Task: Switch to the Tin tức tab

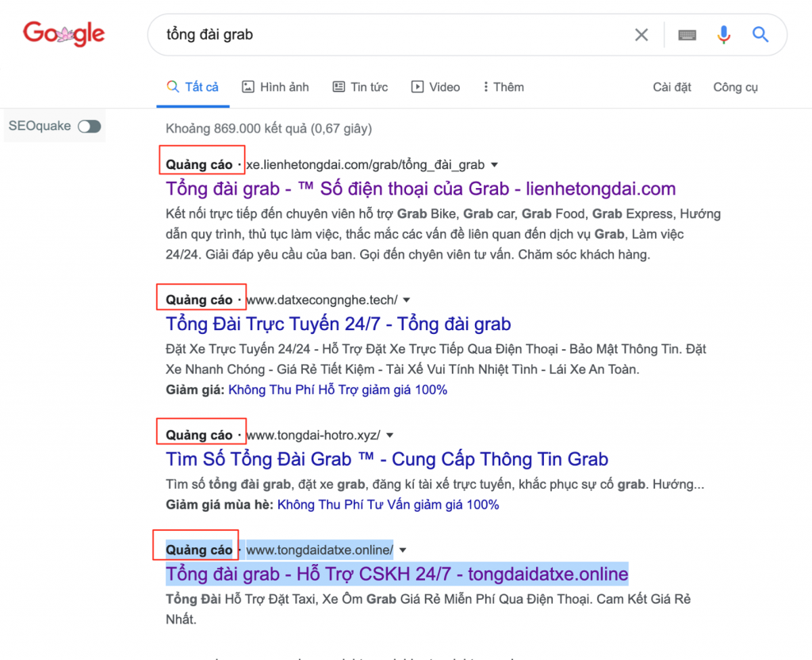Action: click(360, 87)
